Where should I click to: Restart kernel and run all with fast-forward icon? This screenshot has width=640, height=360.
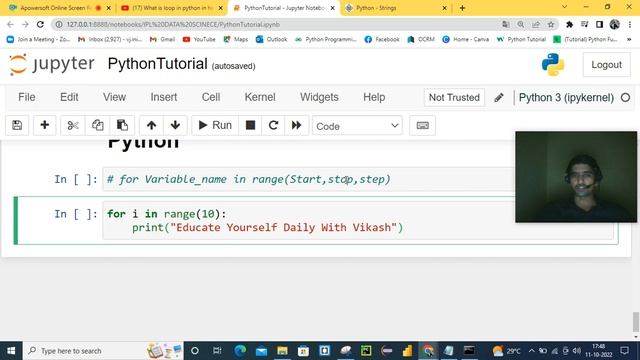coord(296,125)
